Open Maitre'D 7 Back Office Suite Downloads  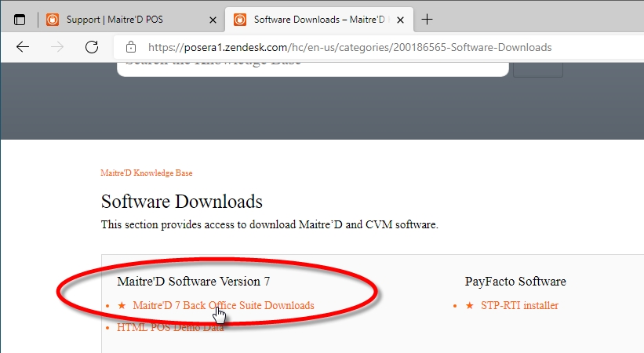click(x=223, y=305)
